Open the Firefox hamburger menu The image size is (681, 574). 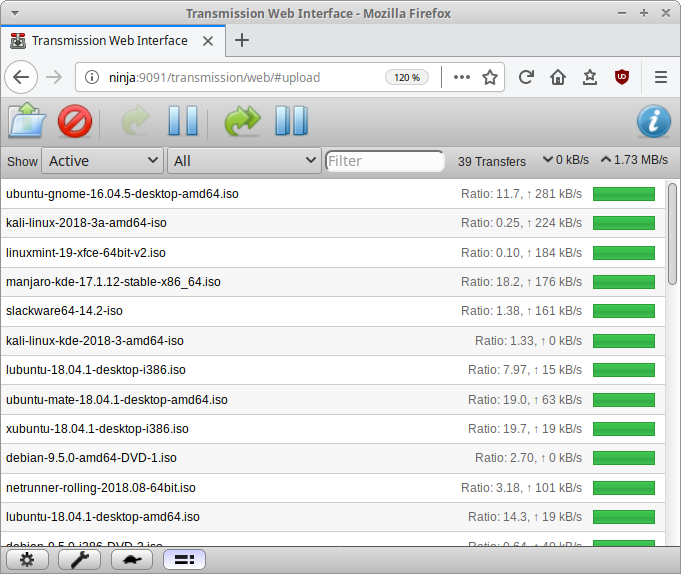661,77
